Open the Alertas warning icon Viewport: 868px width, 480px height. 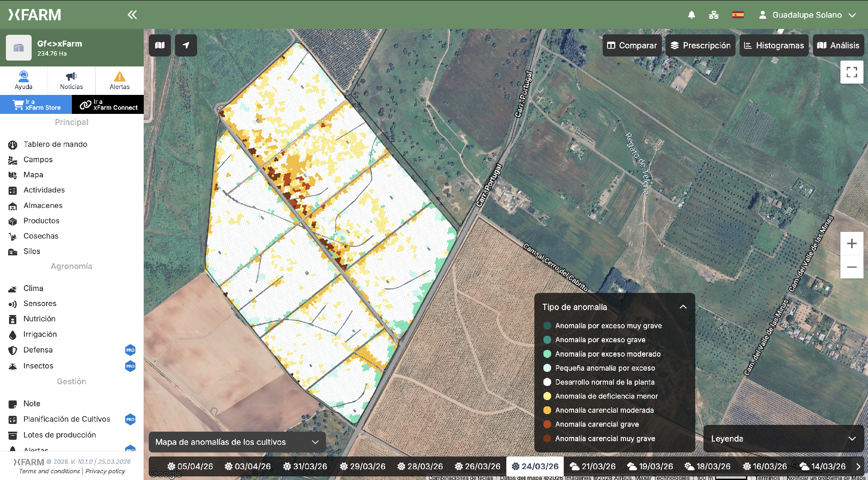[x=119, y=80]
